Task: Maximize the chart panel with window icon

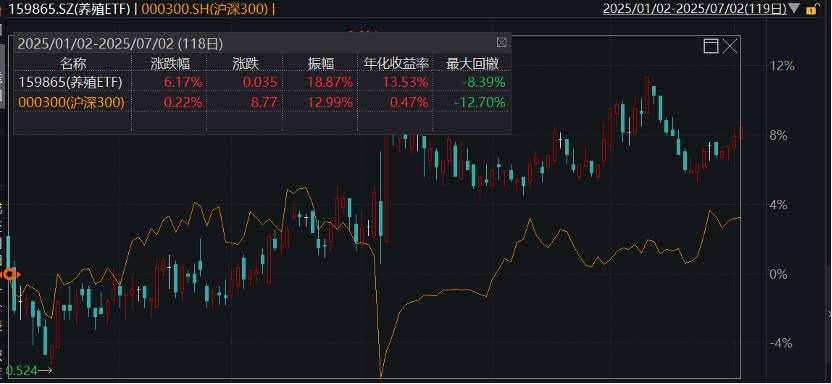Action: pyautogui.click(x=711, y=46)
